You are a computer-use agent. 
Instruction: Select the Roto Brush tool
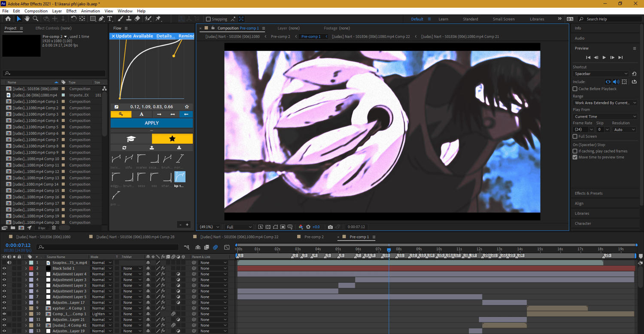(148, 19)
